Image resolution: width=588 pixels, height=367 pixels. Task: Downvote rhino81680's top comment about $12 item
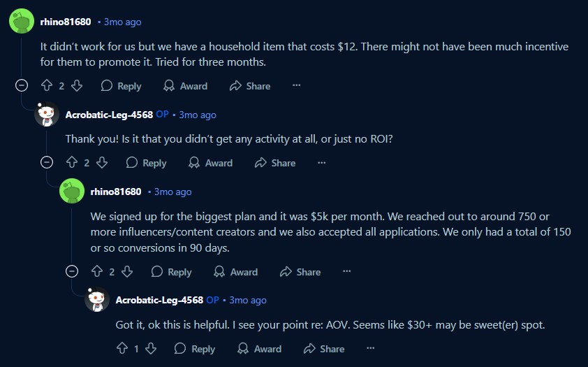click(77, 86)
